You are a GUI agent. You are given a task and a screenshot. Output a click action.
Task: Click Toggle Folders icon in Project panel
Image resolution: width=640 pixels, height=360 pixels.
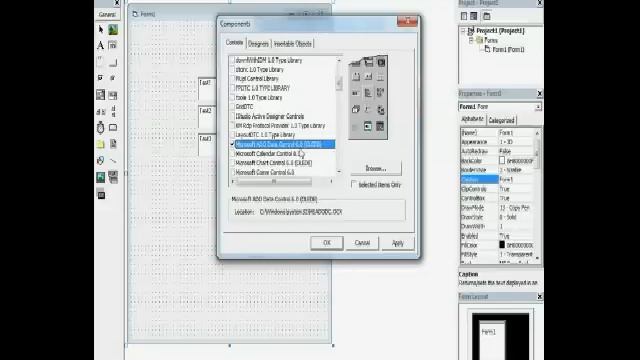point(487,16)
